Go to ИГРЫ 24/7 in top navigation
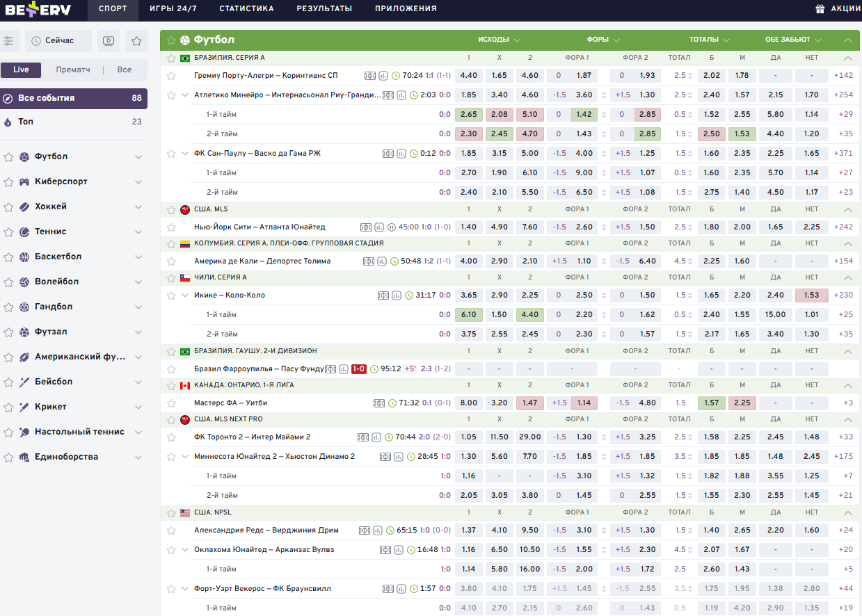The image size is (862, 616). point(173,9)
